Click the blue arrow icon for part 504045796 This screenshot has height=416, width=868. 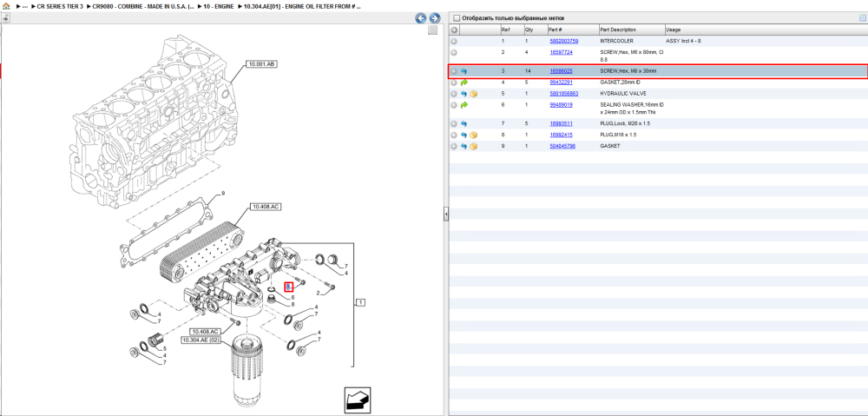click(x=464, y=147)
